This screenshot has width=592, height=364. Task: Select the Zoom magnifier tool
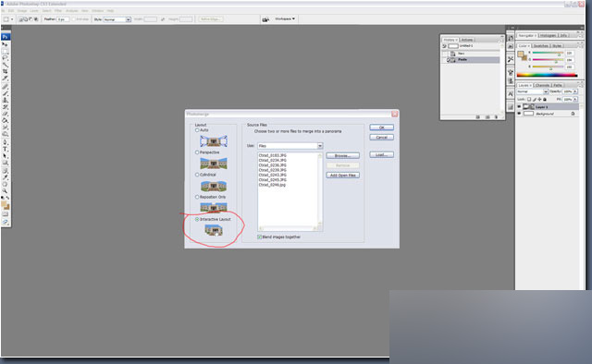pos(6,191)
